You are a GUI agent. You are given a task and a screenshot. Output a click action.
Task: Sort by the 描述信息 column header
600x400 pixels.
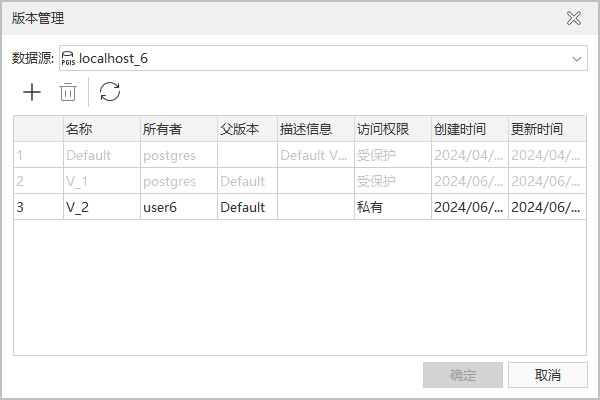coord(314,129)
